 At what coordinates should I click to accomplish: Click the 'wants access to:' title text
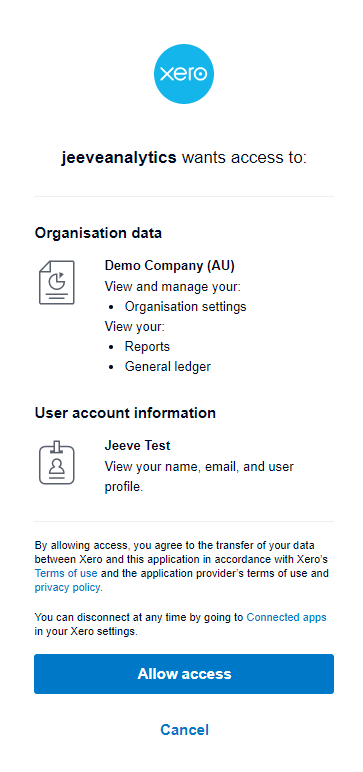pos(245,158)
